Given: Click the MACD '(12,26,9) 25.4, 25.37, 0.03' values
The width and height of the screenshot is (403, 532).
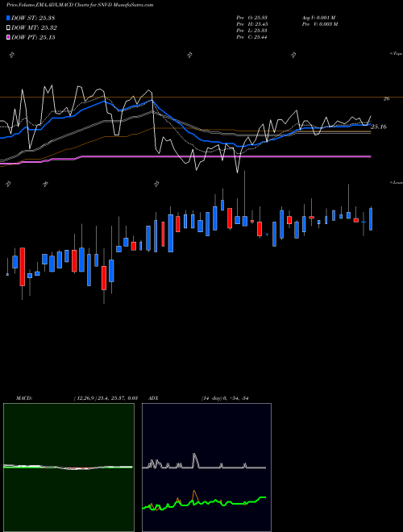Looking at the screenshot, I should 105,398.
